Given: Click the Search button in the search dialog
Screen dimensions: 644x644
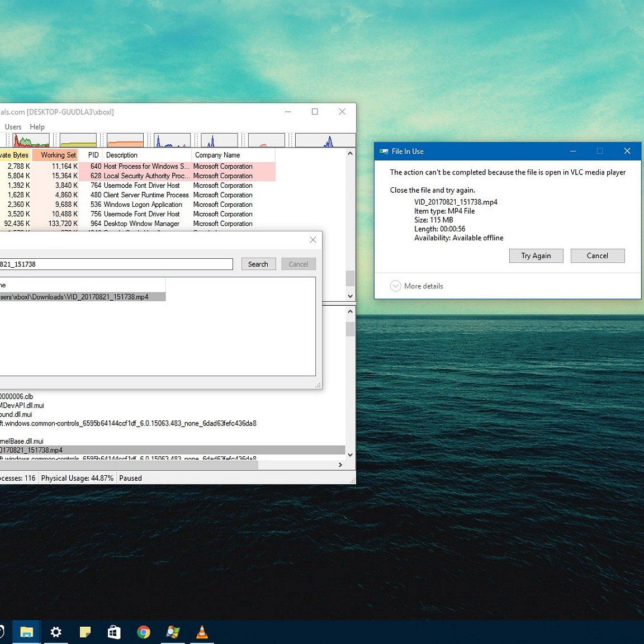Looking at the screenshot, I should tap(258, 264).
